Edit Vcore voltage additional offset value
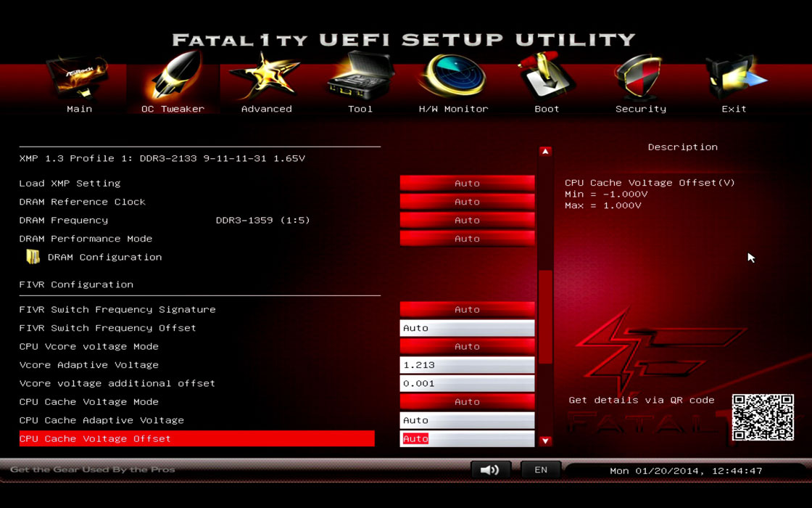Screen dimensions: 812x508 click(x=467, y=383)
